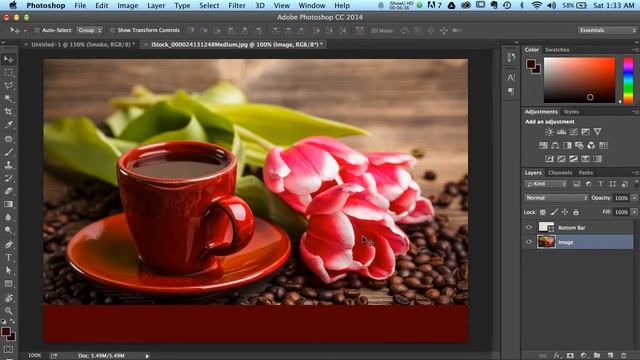640x360 pixels.
Task: Select the Eraser tool
Action: pos(8,191)
